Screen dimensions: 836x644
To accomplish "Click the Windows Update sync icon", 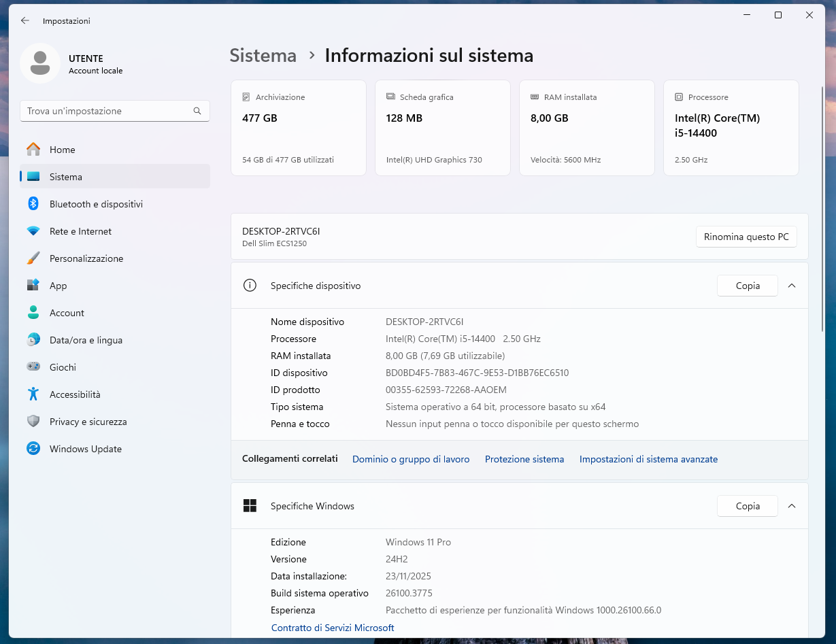I will point(33,449).
